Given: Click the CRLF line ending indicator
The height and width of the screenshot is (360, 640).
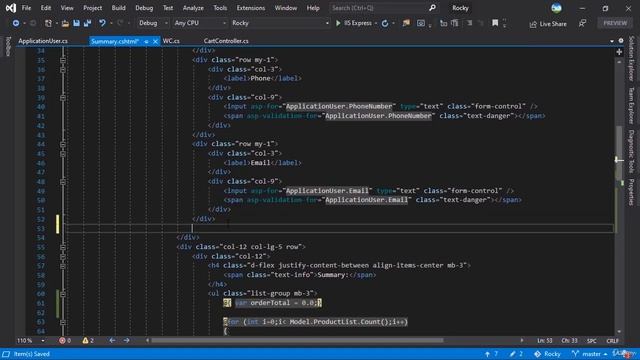Looking at the screenshot, I should (612, 340).
